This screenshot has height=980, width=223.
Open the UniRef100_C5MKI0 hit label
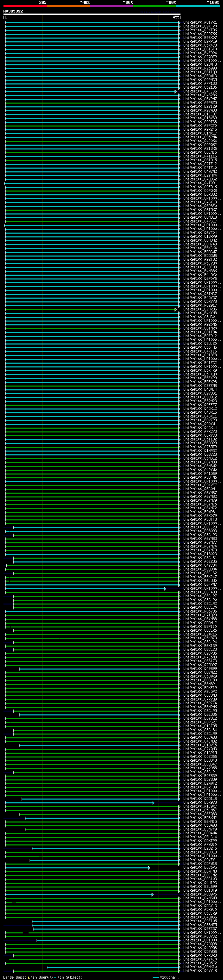(200, 967)
